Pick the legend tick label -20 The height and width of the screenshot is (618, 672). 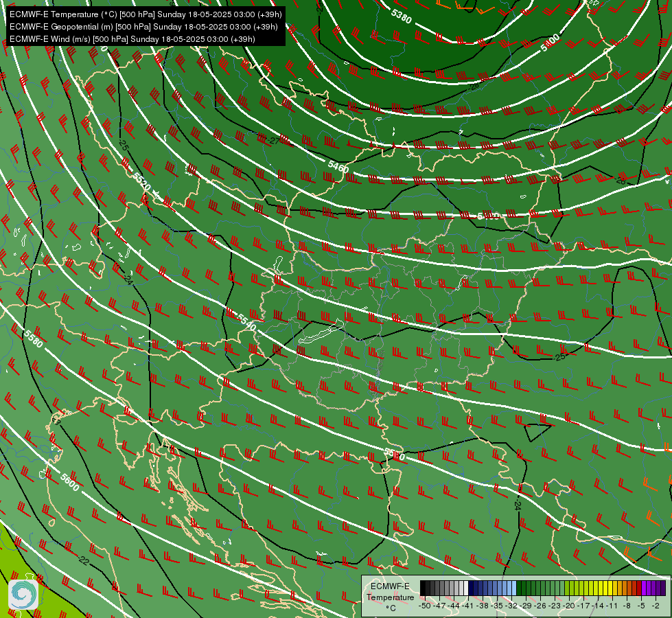(570, 606)
